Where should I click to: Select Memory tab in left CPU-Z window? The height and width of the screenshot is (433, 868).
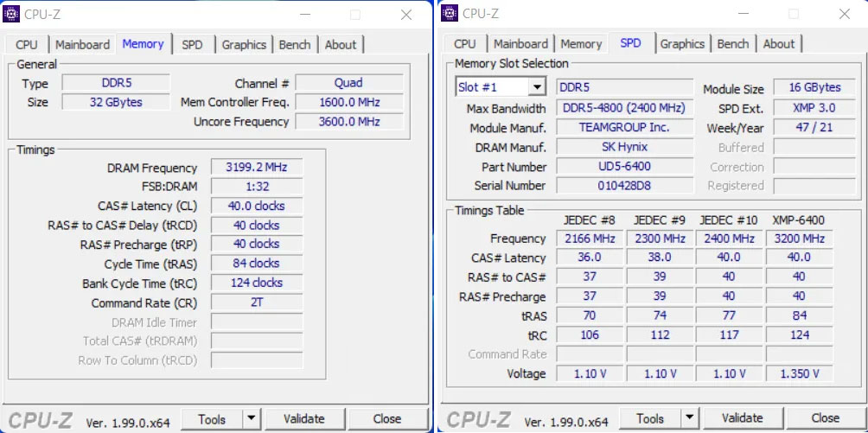coord(143,44)
